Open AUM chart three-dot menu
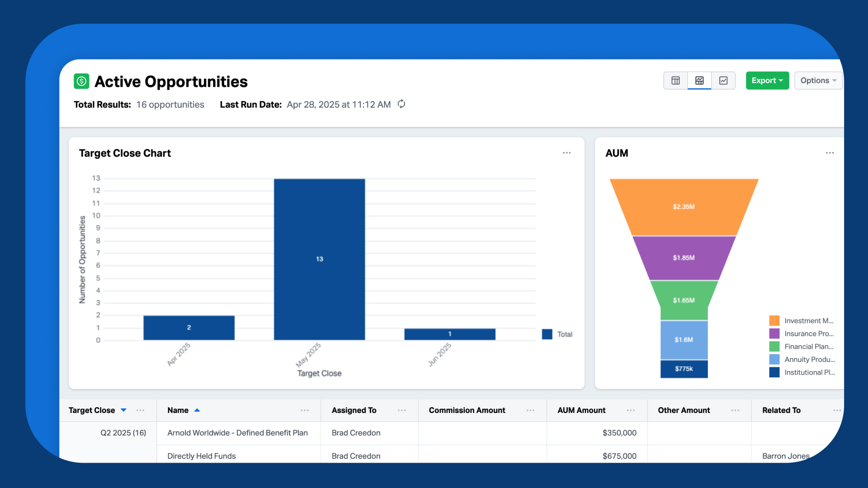Viewport: 868px width, 488px height. coord(830,153)
